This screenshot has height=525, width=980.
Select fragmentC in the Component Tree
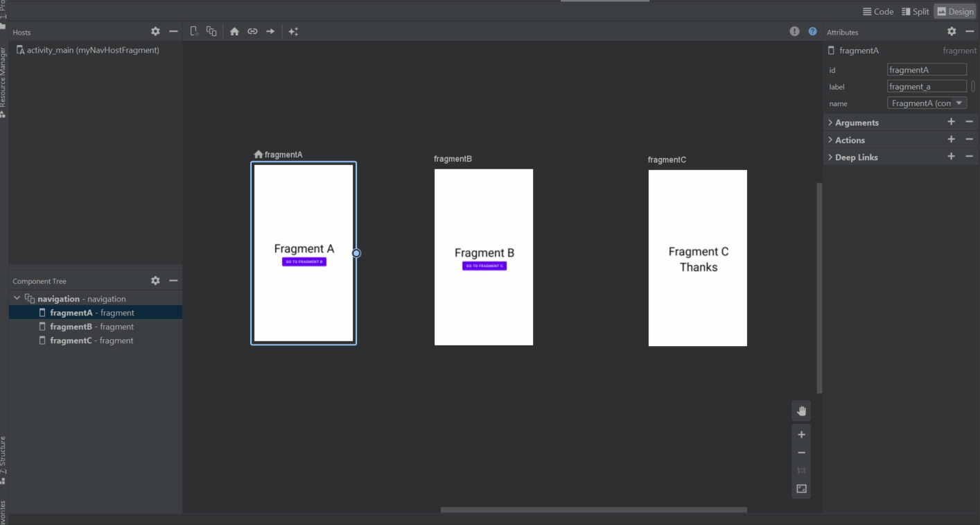[96, 341]
